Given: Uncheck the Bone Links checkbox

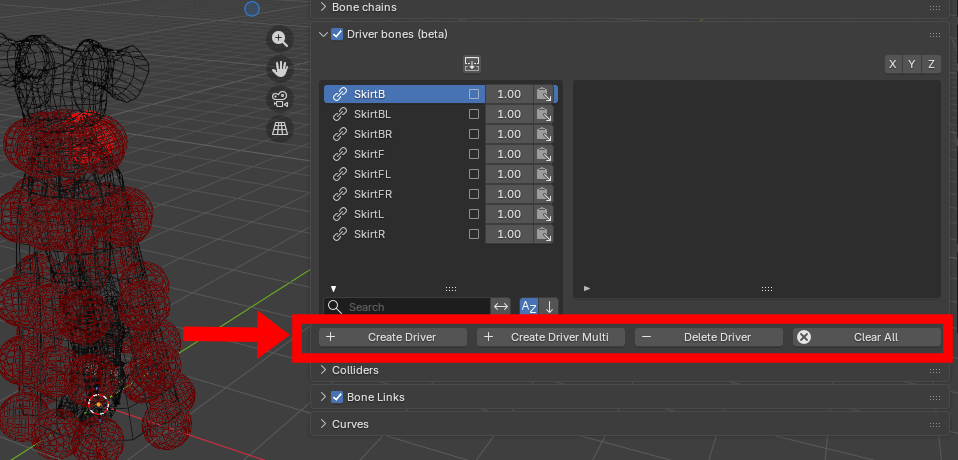Looking at the screenshot, I should click(337, 397).
